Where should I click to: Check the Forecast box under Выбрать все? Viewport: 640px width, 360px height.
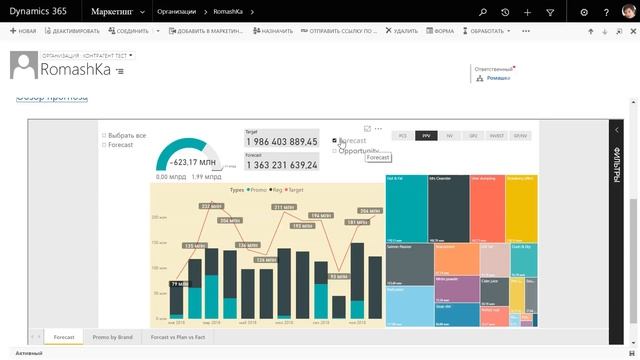pos(104,145)
